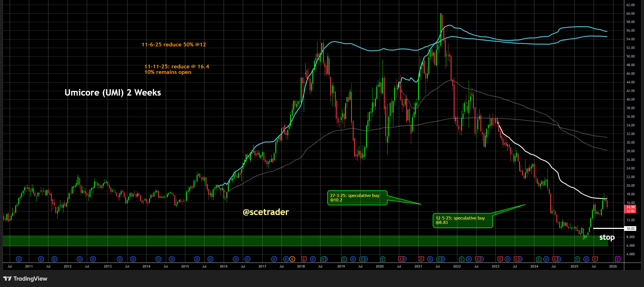The width and height of the screenshot is (644, 287).
Task: Click the leftmost dividend D marker
Action: click(x=19, y=259)
